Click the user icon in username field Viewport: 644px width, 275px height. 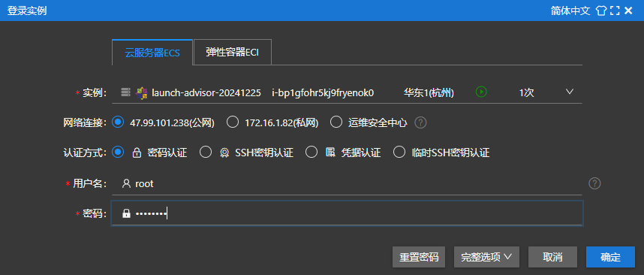point(126,183)
